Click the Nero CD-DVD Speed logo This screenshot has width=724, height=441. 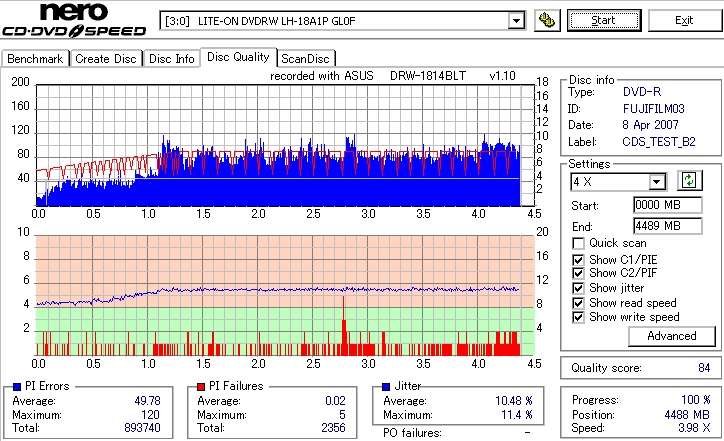point(74,20)
